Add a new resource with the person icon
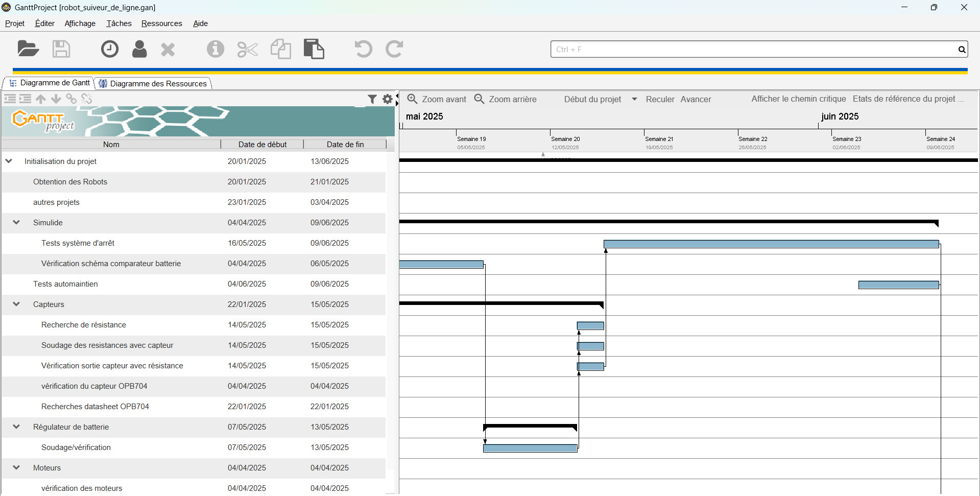This screenshot has width=980, height=496. click(139, 49)
